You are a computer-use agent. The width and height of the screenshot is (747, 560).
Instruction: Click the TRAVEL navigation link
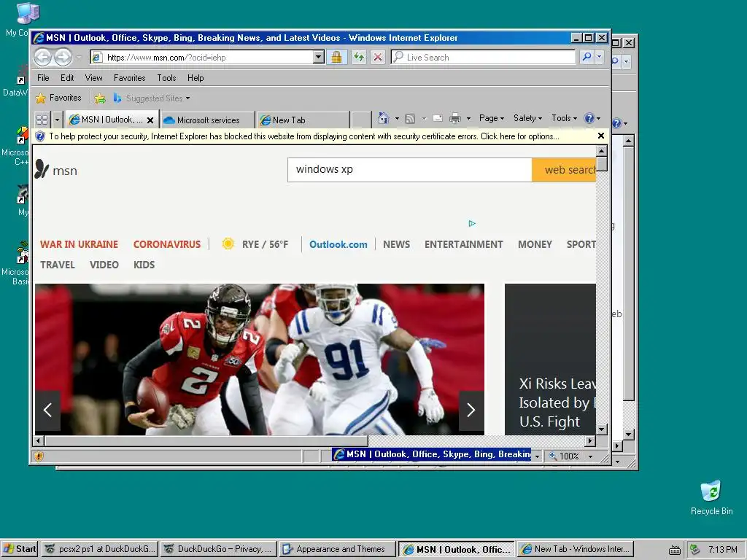(57, 265)
